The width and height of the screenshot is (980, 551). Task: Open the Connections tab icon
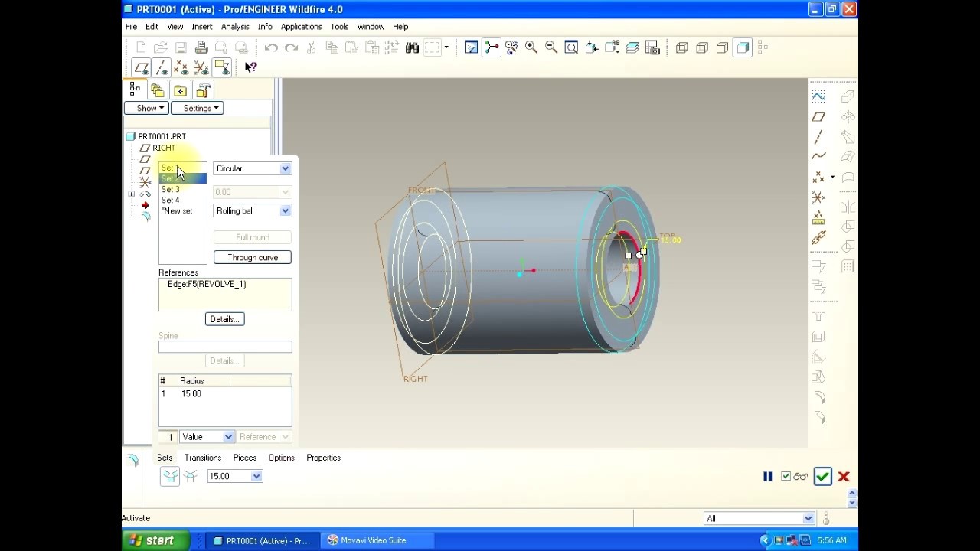click(x=203, y=90)
